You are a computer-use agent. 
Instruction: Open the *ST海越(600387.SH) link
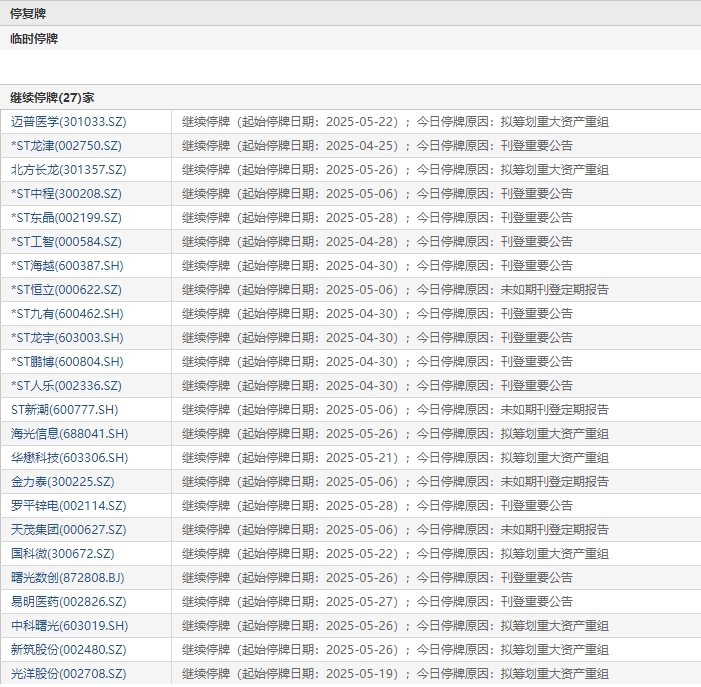coord(67,266)
